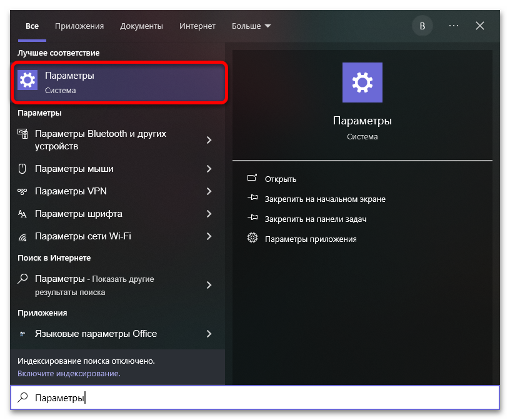Screen dimensions: 510x420
Task: Click the large Параметры gear tile in preview pane
Action: 362,82
